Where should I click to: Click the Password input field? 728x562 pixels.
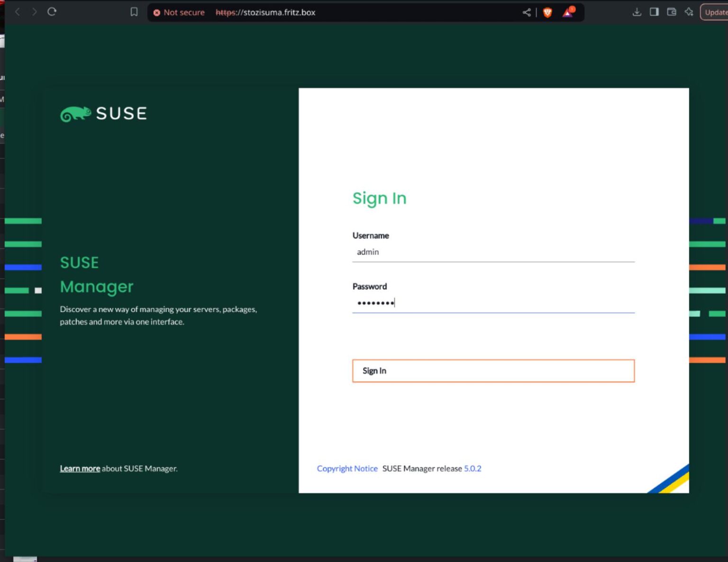tap(493, 303)
